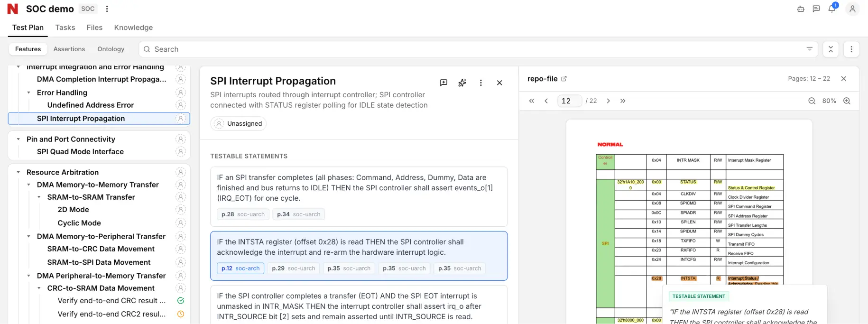Open notifications bell with badge
The width and height of the screenshot is (868, 324).
(832, 9)
